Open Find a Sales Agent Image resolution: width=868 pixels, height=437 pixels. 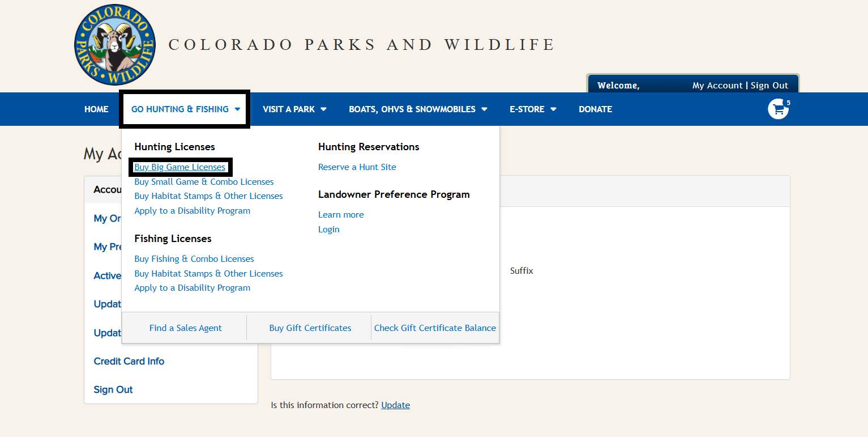[x=186, y=328]
